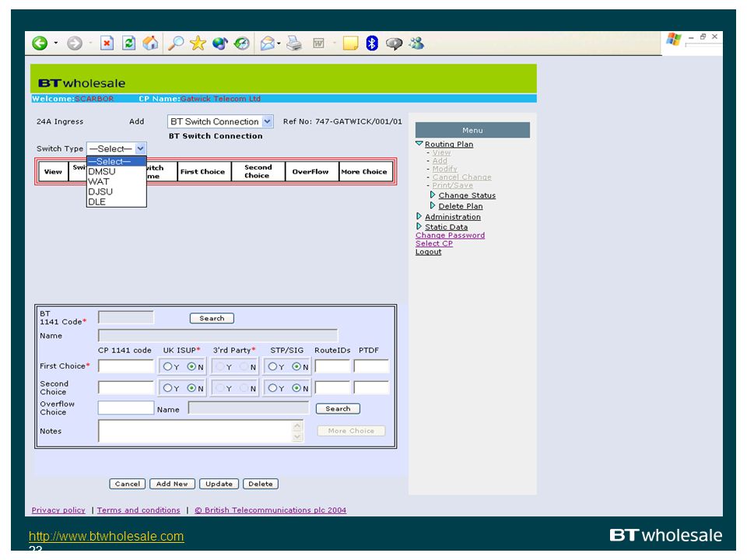747x560 pixels.
Task: Open British Telecommunications plc 2004 copyright link
Action: tap(270, 510)
